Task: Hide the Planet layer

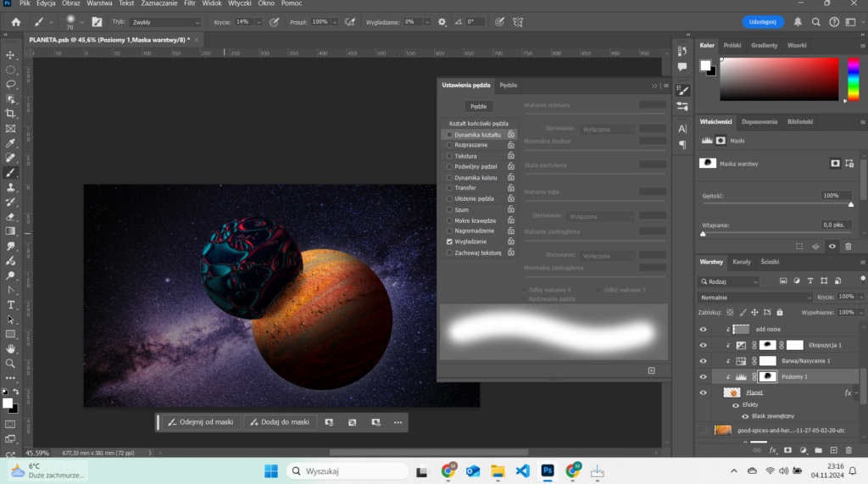Action: point(703,392)
